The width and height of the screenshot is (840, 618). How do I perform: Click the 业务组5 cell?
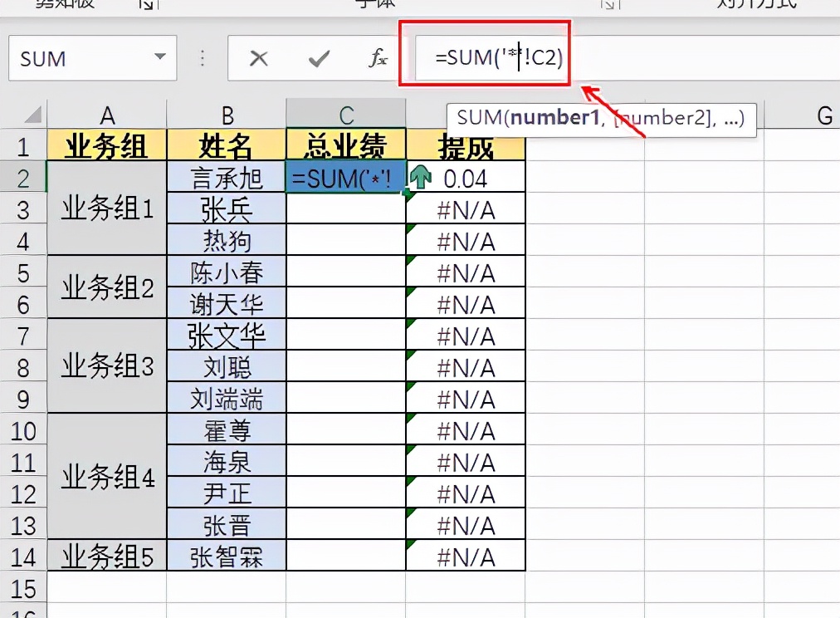(107, 556)
